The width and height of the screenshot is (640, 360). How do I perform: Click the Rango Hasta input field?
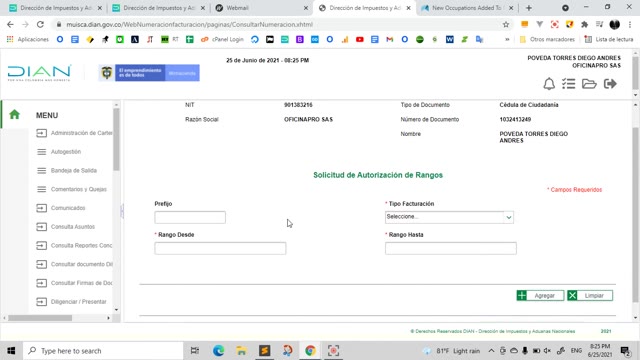(x=451, y=248)
